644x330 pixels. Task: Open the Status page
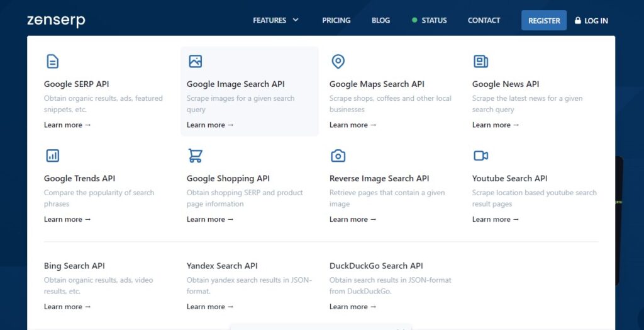[434, 20]
